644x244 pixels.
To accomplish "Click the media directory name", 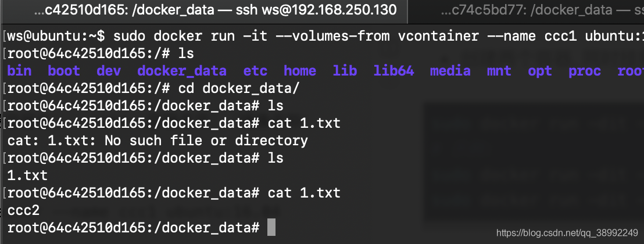I will pos(450,71).
